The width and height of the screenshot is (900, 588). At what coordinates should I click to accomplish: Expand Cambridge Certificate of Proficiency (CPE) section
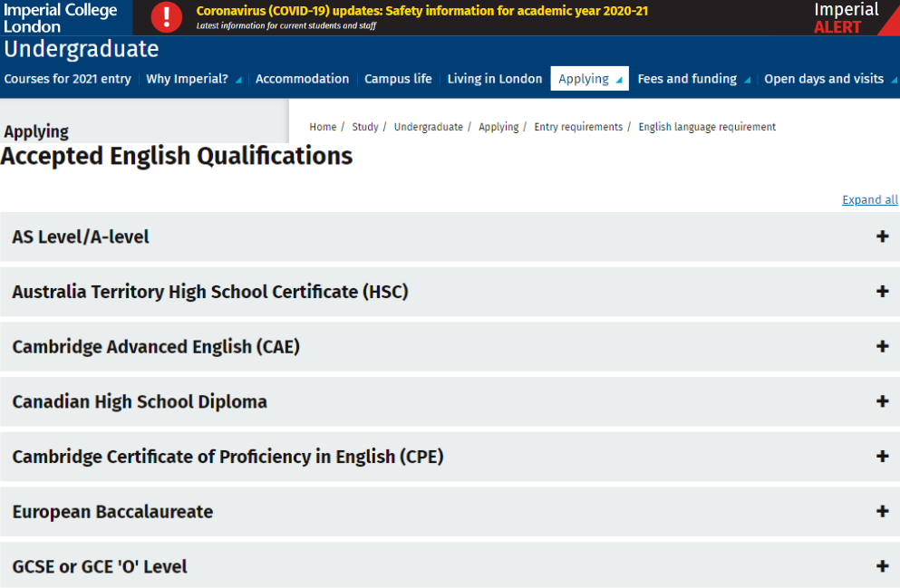click(882, 457)
